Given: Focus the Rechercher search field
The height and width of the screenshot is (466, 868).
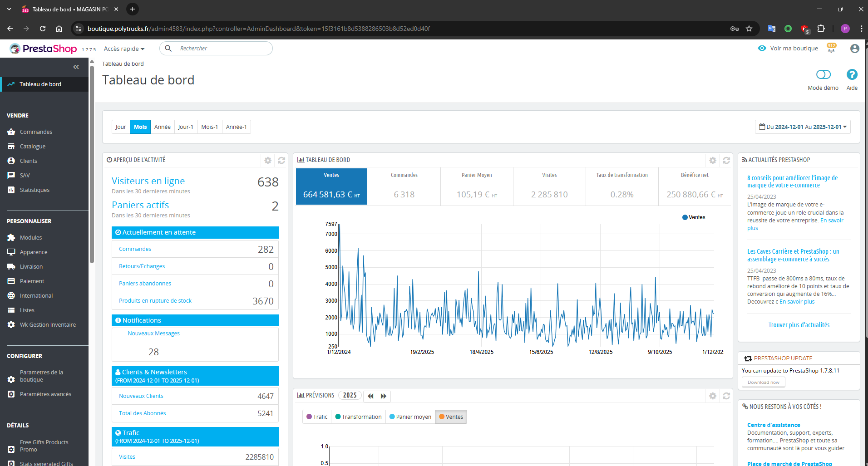Looking at the screenshot, I should coord(216,49).
